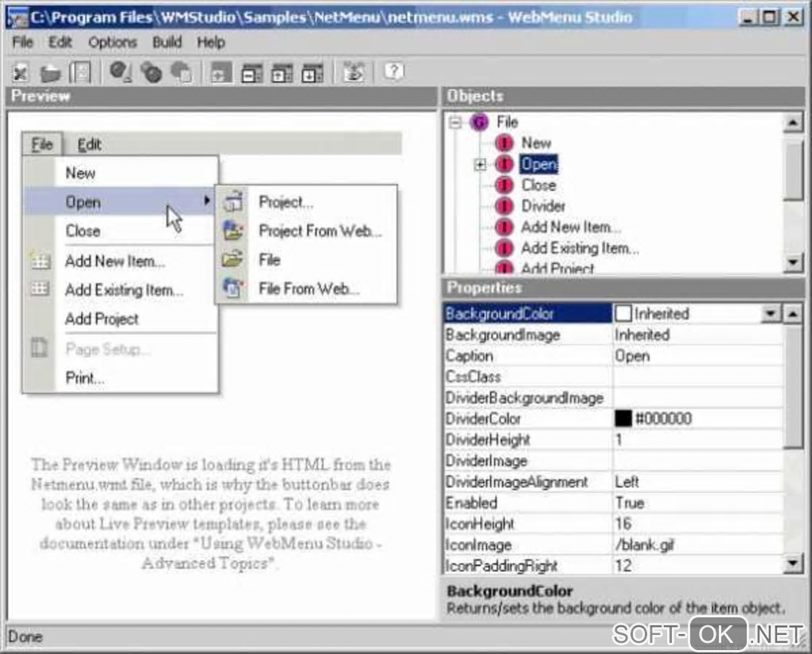Select Add Existing Item... in Objects tree
812x654 pixels.
[580, 249]
